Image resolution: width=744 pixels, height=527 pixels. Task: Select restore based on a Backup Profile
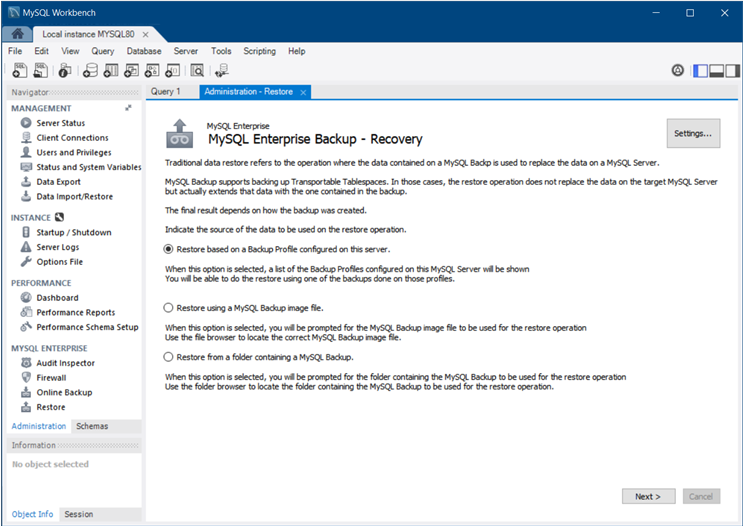click(x=168, y=249)
